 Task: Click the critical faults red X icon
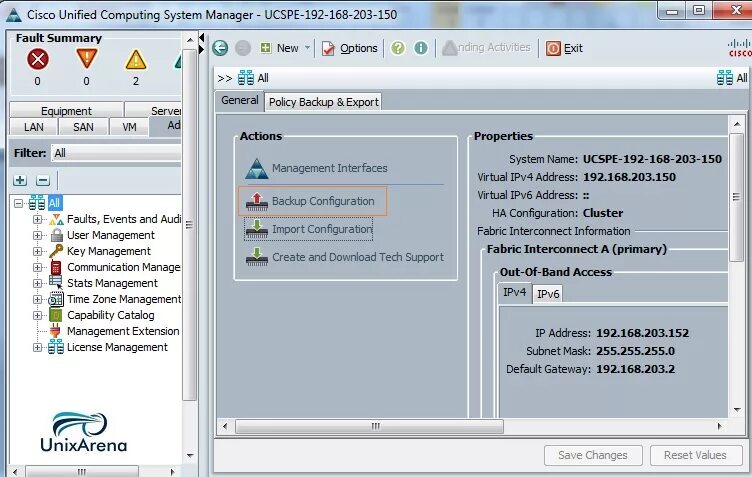38,59
